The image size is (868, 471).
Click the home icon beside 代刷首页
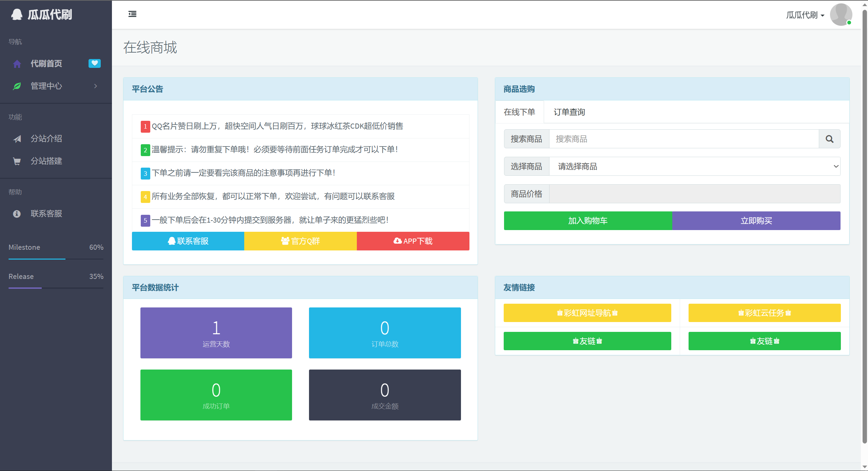(17, 64)
